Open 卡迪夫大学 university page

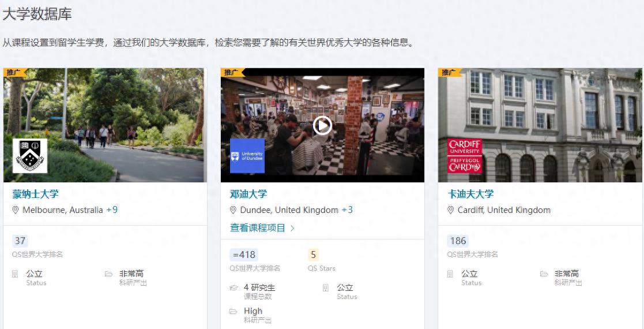point(470,194)
